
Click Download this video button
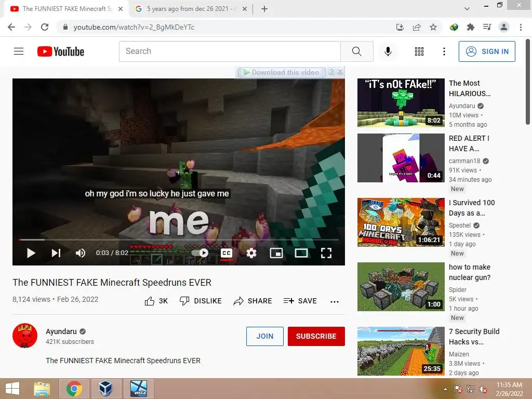point(282,72)
